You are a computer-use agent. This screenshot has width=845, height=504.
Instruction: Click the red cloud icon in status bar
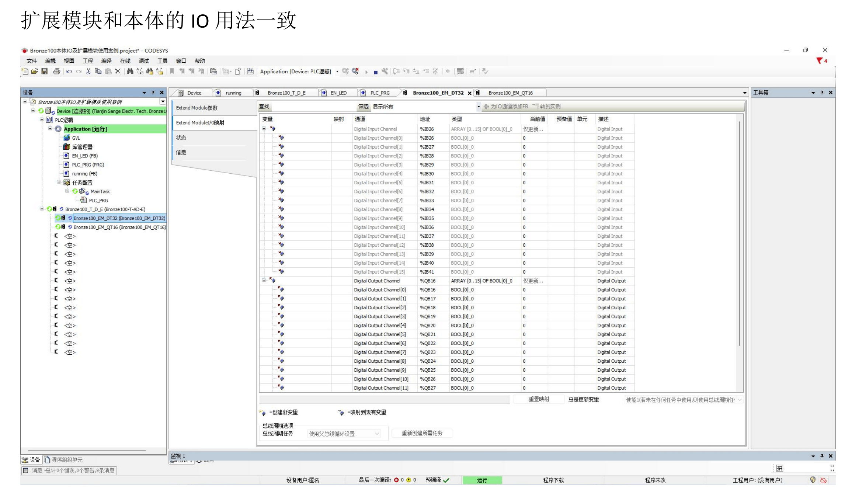click(x=823, y=480)
